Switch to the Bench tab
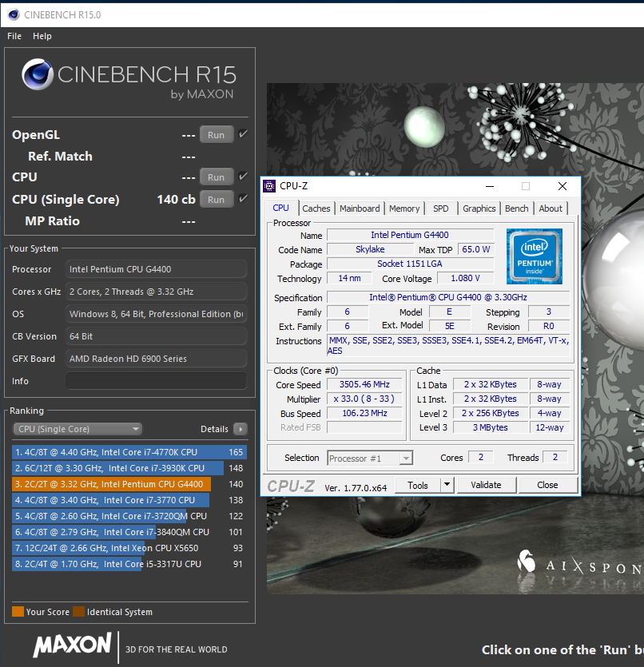 click(x=516, y=208)
